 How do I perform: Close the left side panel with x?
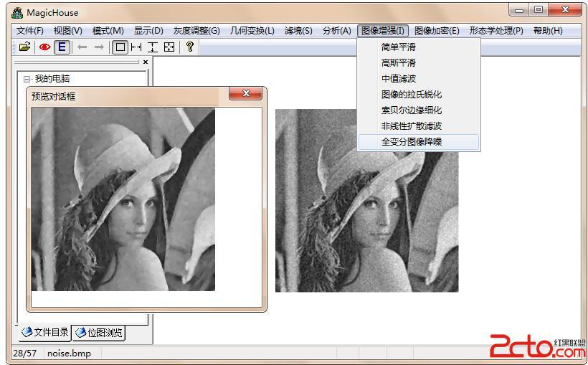point(146,62)
